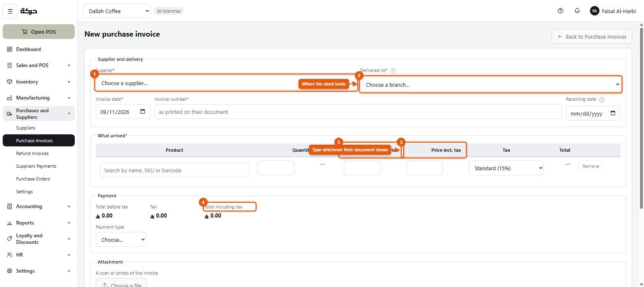Expand the Manufacturing menu arrow

pyautogui.click(x=69, y=98)
